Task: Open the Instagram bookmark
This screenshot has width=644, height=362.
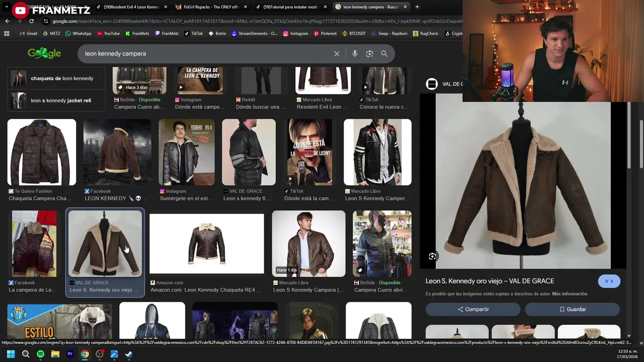Action: click(295, 34)
